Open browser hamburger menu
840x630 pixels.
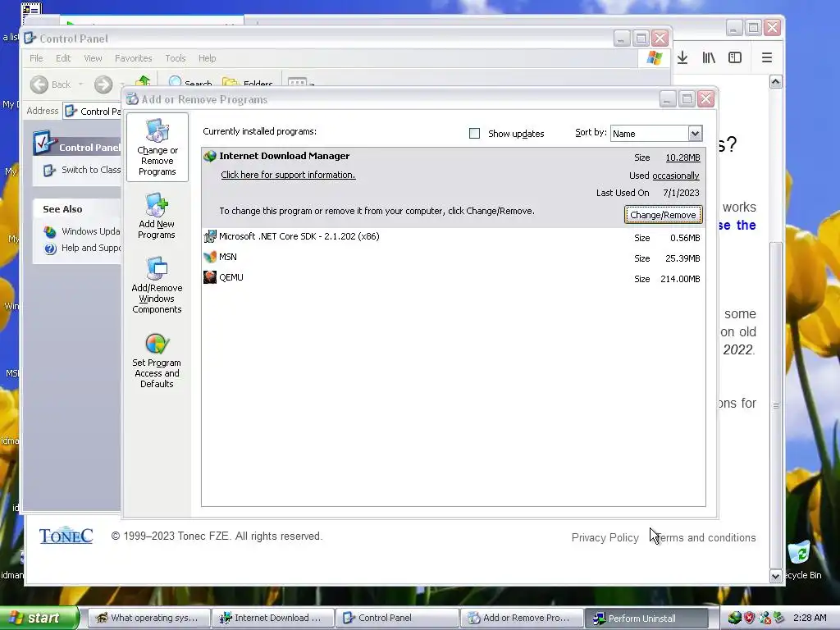[767, 57]
